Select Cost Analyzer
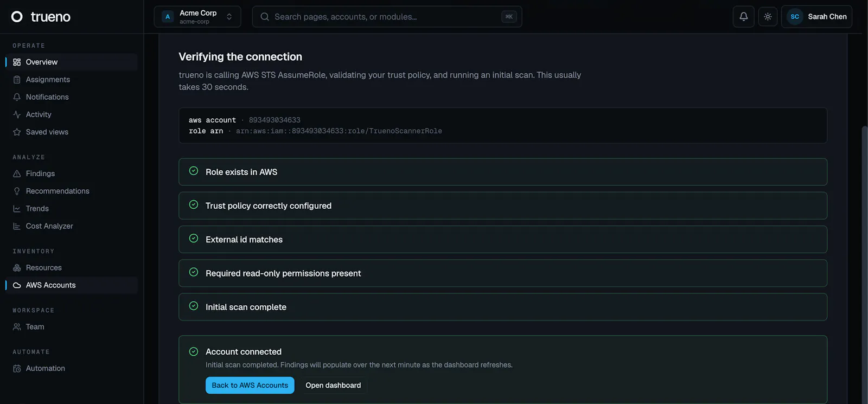The width and height of the screenshot is (868, 404). tap(72, 226)
